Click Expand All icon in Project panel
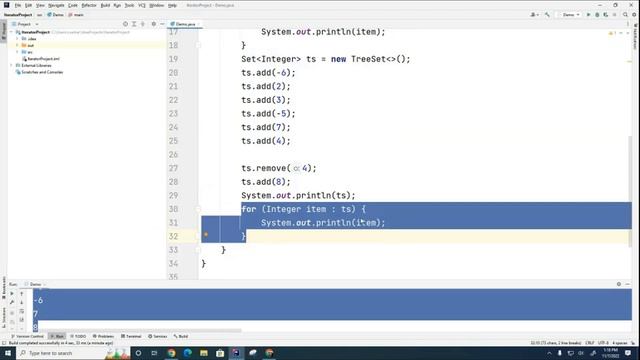Viewport: 640px width, 360px height. [x=134, y=24]
